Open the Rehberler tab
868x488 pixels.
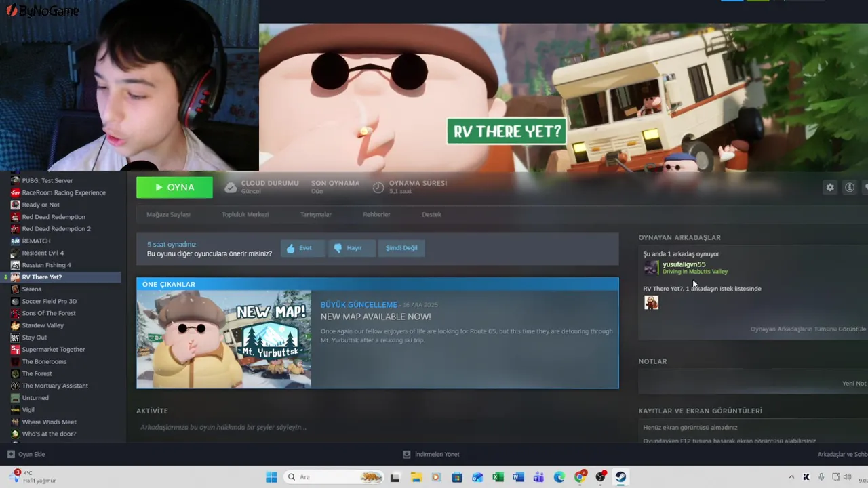pyautogui.click(x=376, y=215)
